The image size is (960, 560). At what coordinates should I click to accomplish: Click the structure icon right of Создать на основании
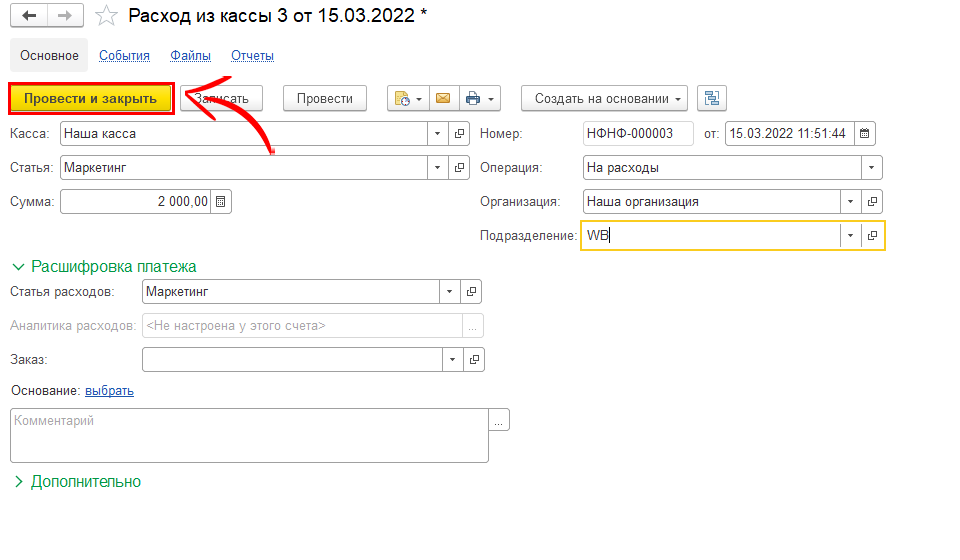pos(712,98)
